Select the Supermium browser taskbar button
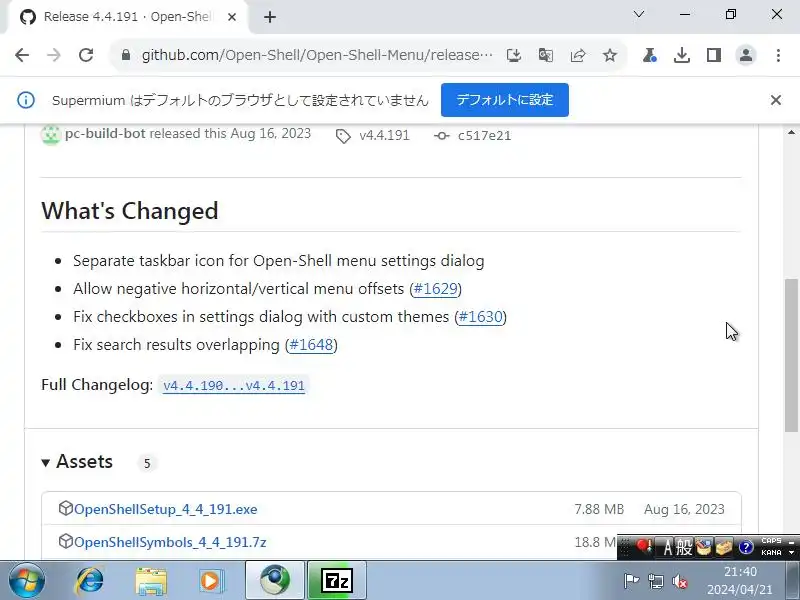Screen dimensions: 800x600 [275, 581]
